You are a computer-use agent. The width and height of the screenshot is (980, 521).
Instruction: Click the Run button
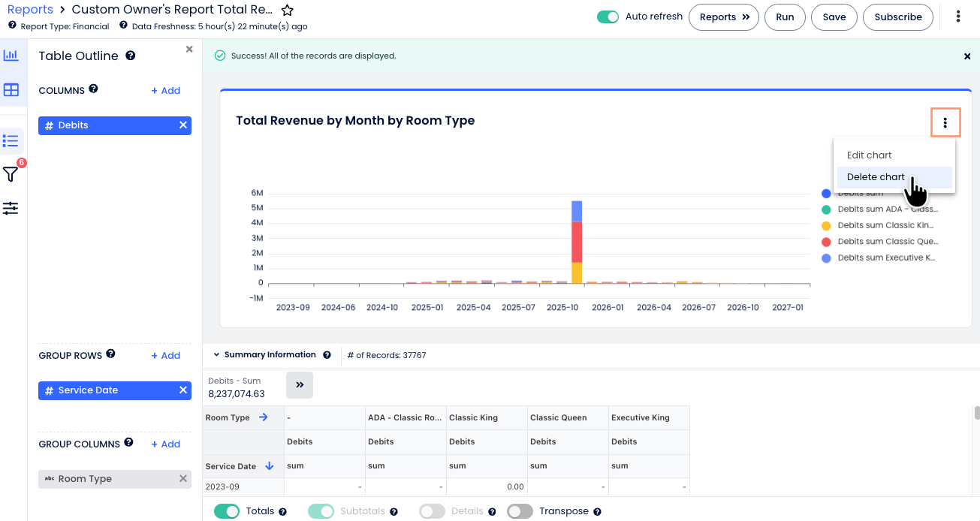click(x=785, y=17)
